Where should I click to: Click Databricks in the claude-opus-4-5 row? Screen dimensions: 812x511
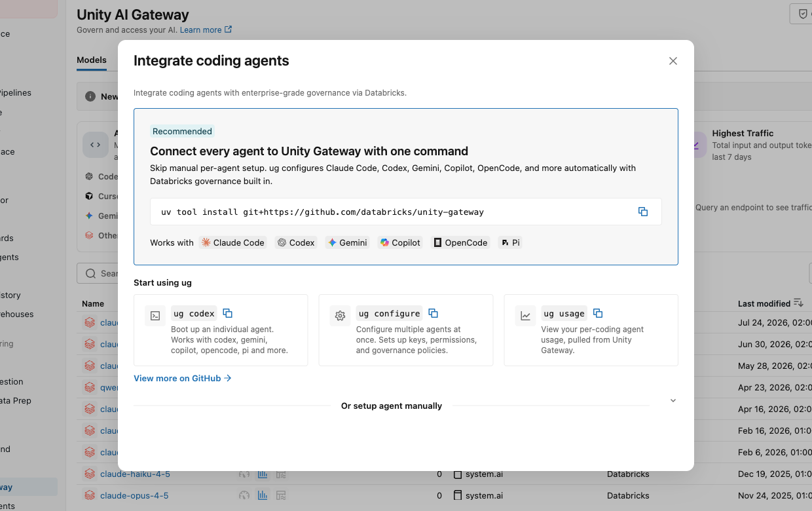pos(628,495)
